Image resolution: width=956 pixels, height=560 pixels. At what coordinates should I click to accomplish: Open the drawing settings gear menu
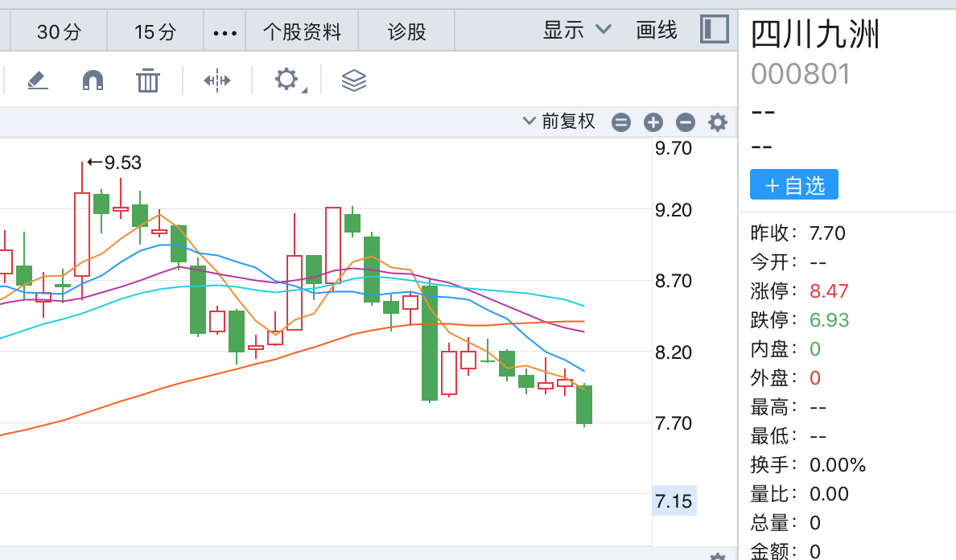pos(287,80)
